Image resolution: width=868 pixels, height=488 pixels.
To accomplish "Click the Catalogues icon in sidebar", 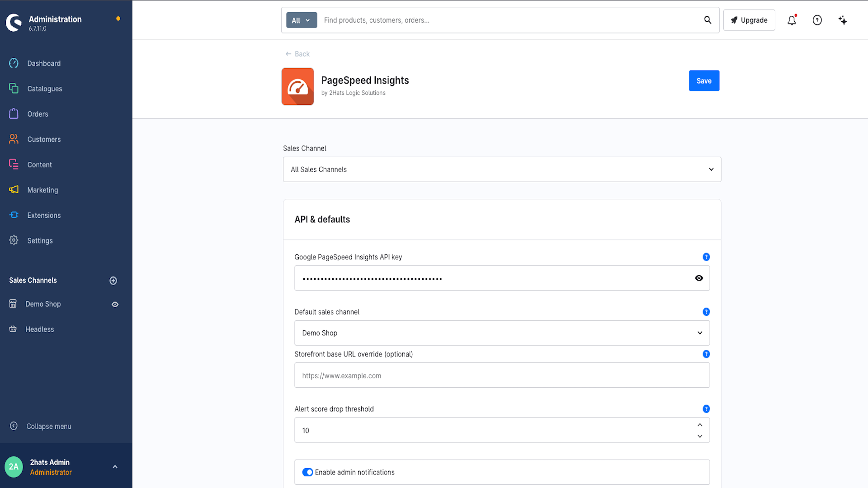I will coord(14,88).
